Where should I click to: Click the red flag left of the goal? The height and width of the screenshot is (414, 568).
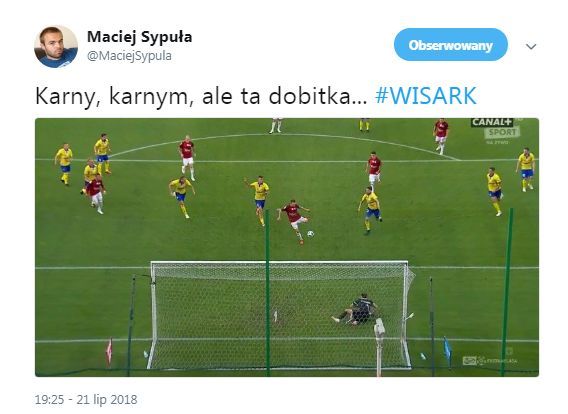(109, 351)
